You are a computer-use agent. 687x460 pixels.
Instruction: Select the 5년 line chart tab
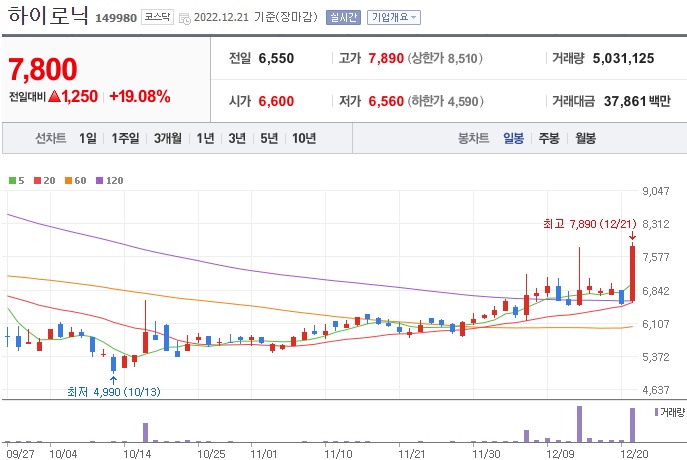click(269, 138)
